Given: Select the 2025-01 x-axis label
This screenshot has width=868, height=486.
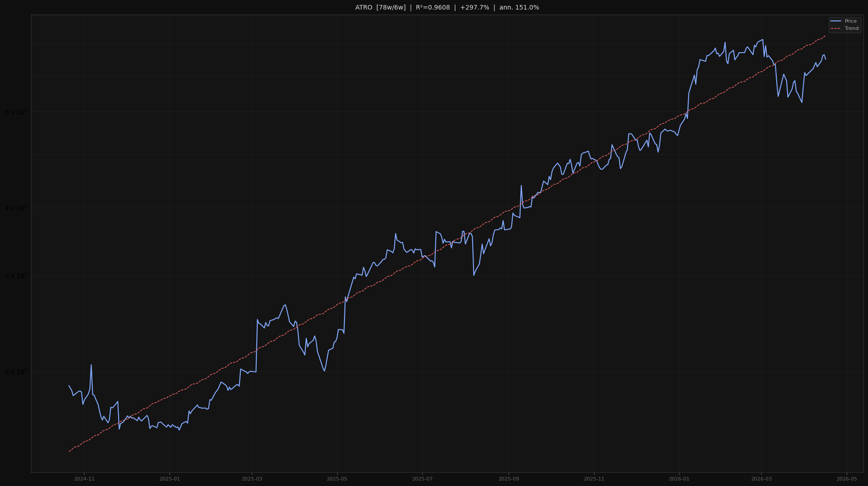Looking at the screenshot, I should tap(169, 478).
